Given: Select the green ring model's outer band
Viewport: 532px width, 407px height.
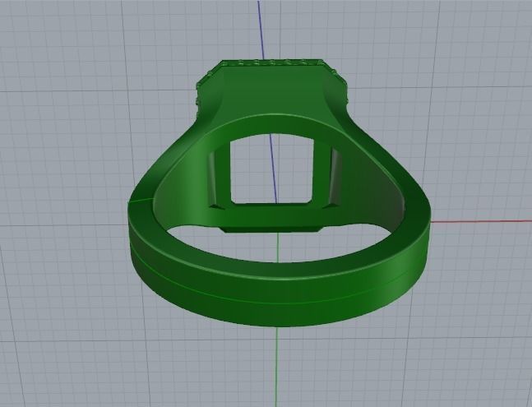Looking at the screenshot, I should click(x=278, y=292).
